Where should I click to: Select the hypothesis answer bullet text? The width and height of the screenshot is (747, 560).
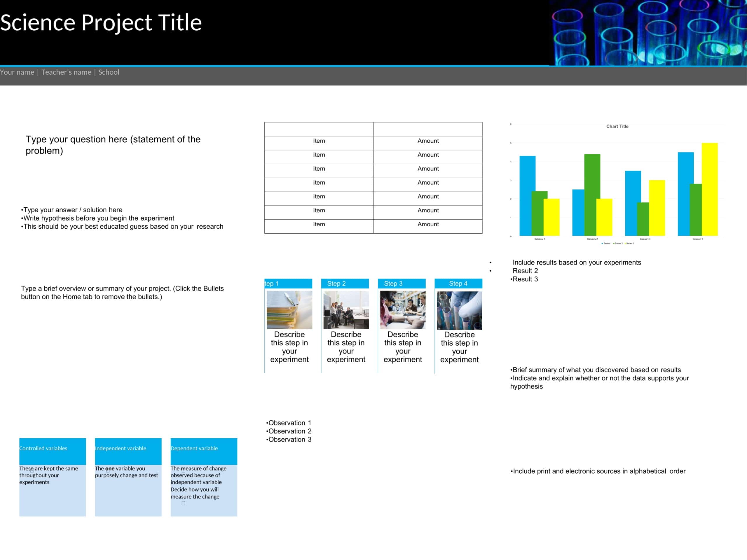point(122,218)
